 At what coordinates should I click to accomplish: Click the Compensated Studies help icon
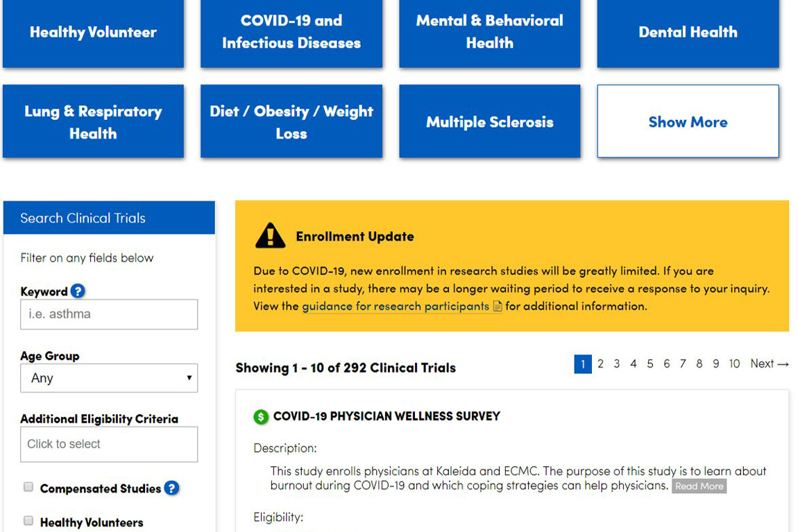[x=171, y=488]
